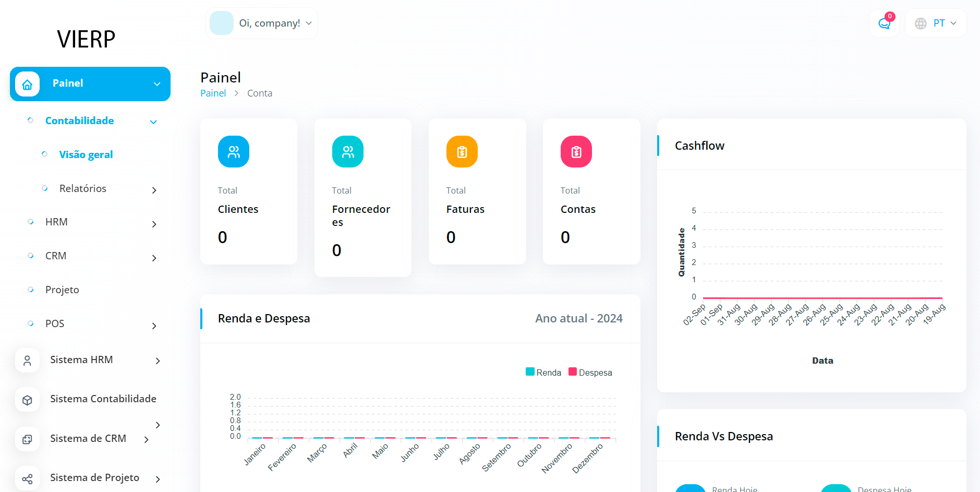Click the teal Total Fornecedores icon
Image resolution: width=980 pixels, height=492 pixels.
point(347,152)
